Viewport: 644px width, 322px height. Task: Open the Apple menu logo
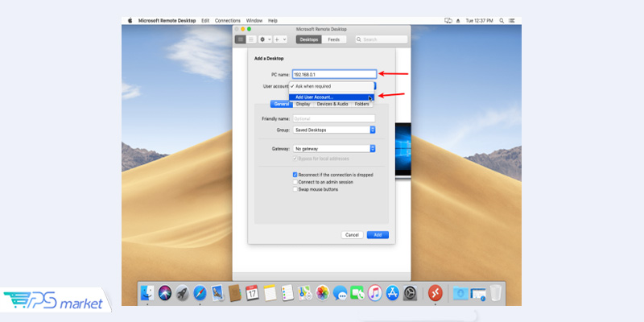130,21
